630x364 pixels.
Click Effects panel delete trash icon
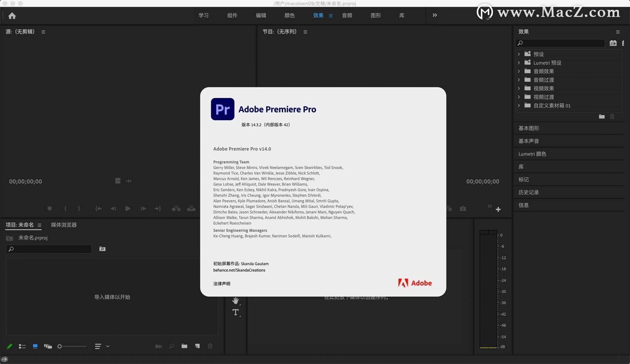click(x=612, y=116)
